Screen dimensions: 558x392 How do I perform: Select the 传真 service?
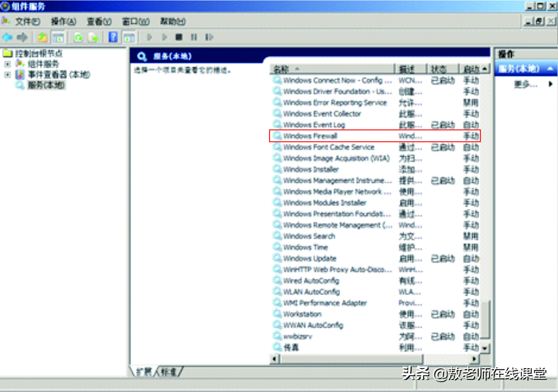375,347
